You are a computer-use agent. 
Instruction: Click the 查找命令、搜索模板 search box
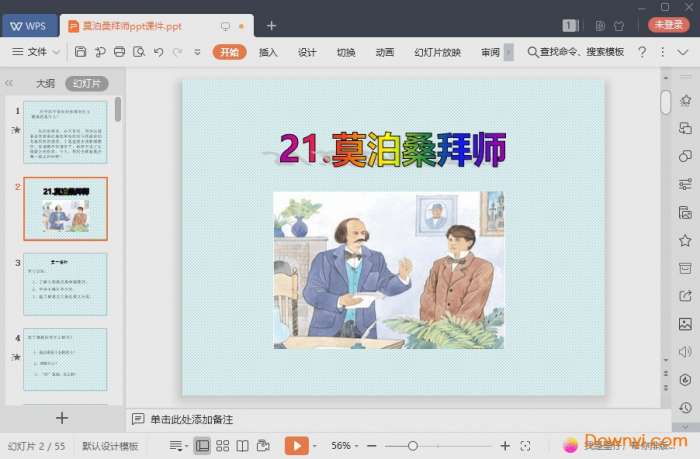575,52
